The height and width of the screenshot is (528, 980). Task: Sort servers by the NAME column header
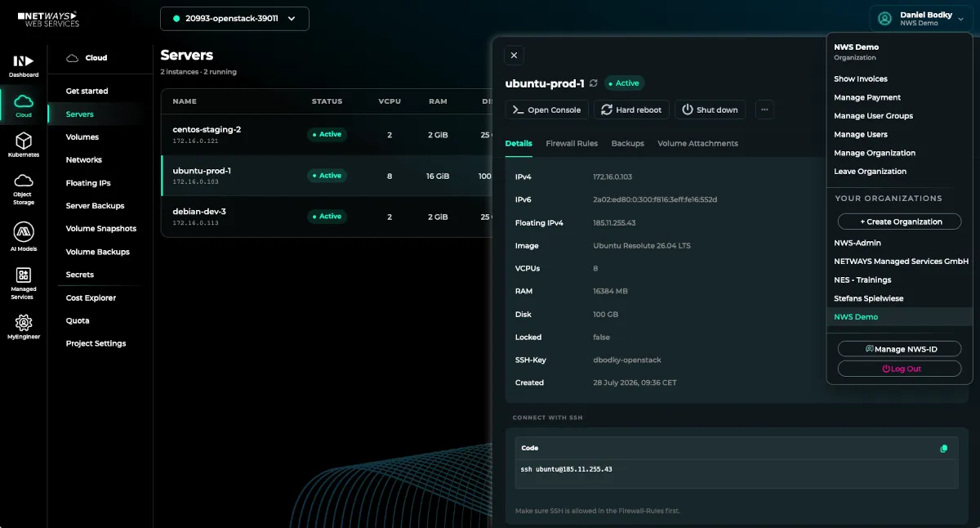point(185,101)
